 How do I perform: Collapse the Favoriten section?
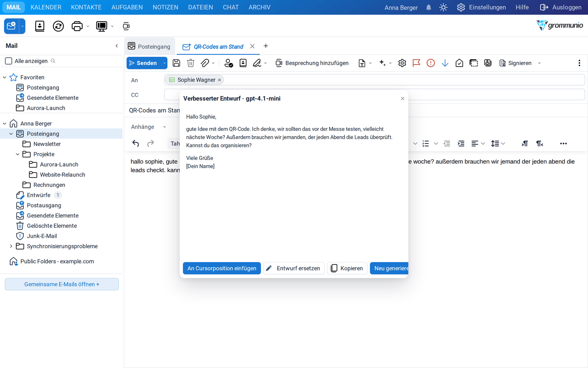(4, 77)
